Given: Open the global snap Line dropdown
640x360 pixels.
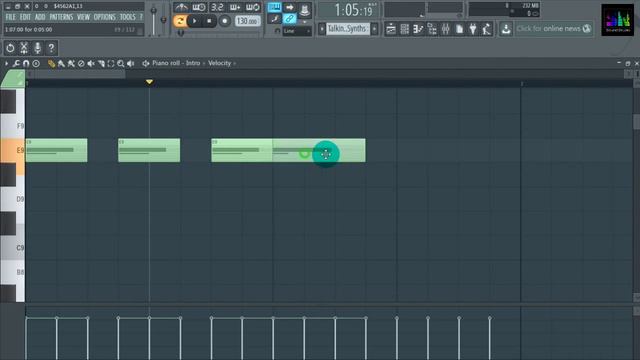Looking at the screenshot, I should [x=297, y=31].
